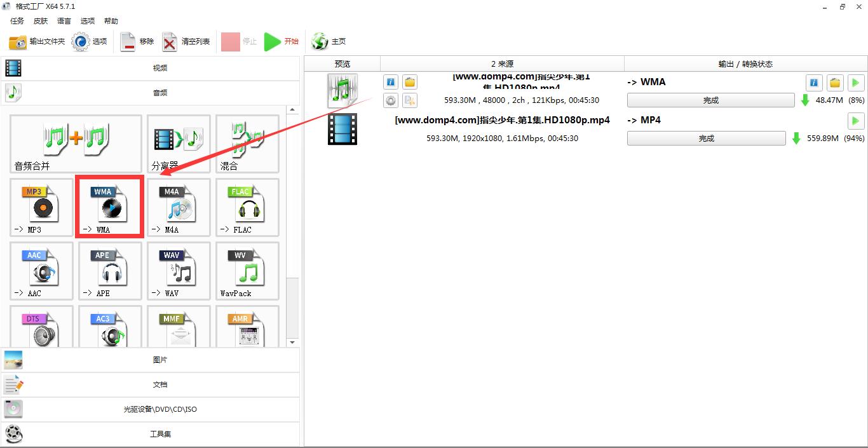The width and height of the screenshot is (868, 448).
Task: Open the 语言 menu
Action: tap(64, 21)
